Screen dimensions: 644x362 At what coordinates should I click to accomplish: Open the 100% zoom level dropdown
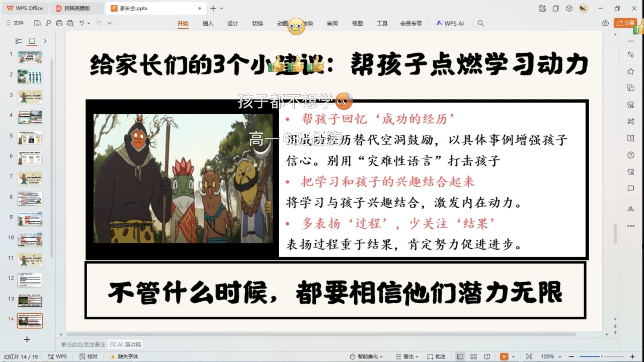click(551, 356)
